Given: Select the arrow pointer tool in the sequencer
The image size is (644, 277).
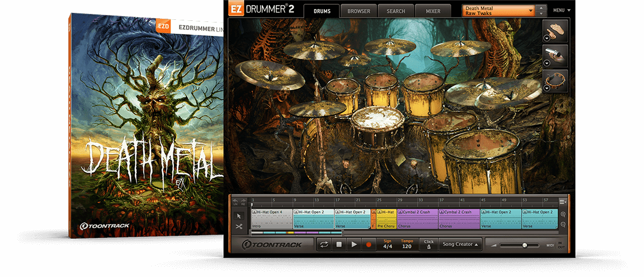Looking at the screenshot, I should (x=239, y=215).
